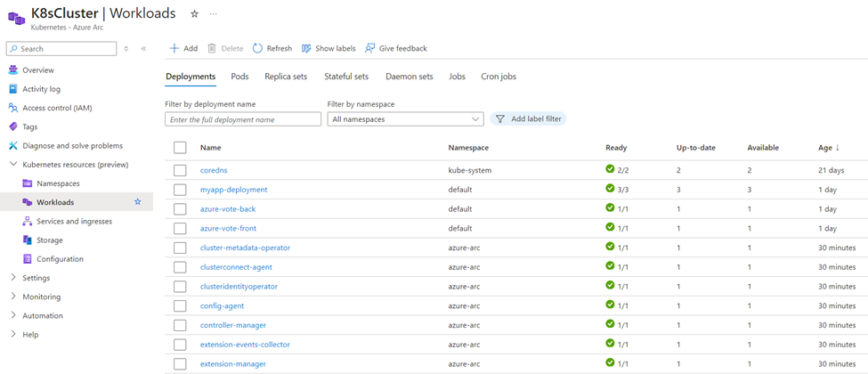Image resolution: width=868 pixels, height=374 pixels.
Task: Click the Overview sidebar icon
Action: pos(13,69)
